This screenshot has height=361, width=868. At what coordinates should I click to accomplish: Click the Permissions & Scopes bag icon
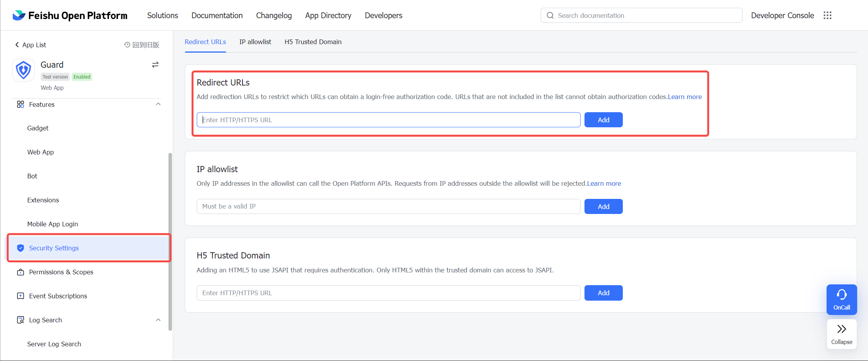[x=21, y=272]
